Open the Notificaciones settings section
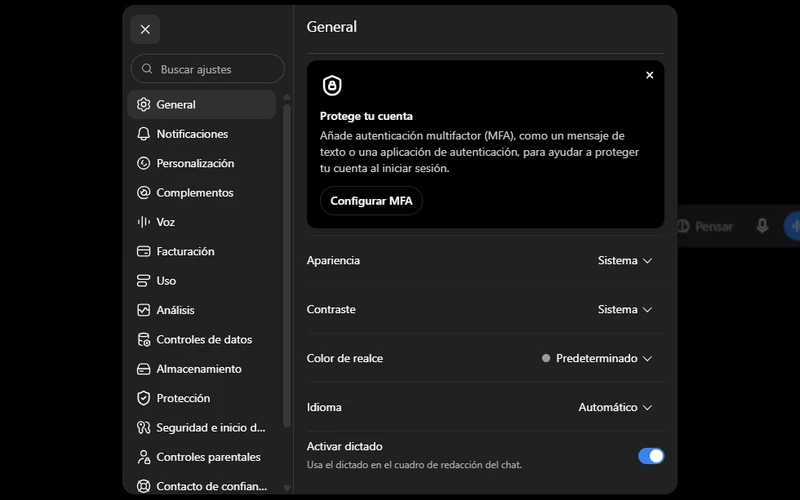The width and height of the screenshot is (800, 500). tap(202, 134)
